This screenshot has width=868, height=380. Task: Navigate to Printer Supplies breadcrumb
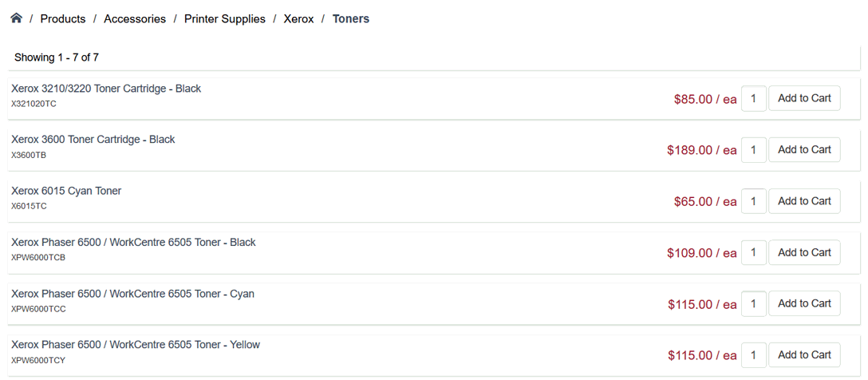click(x=225, y=19)
